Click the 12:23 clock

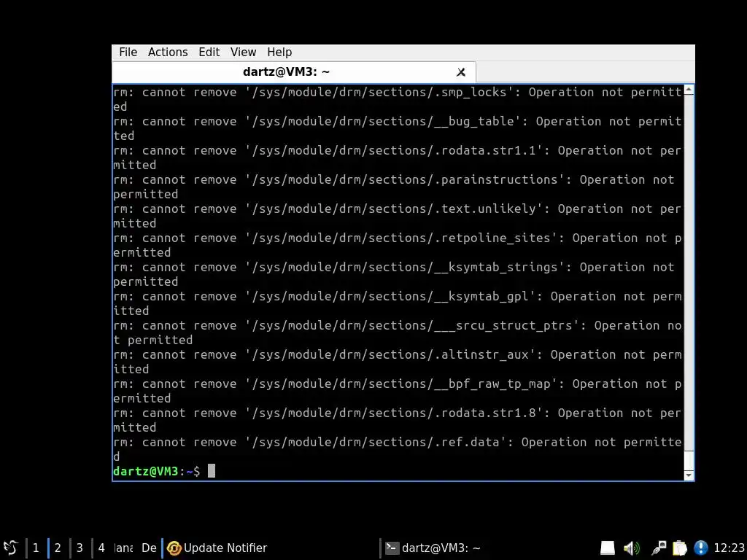[729, 548]
